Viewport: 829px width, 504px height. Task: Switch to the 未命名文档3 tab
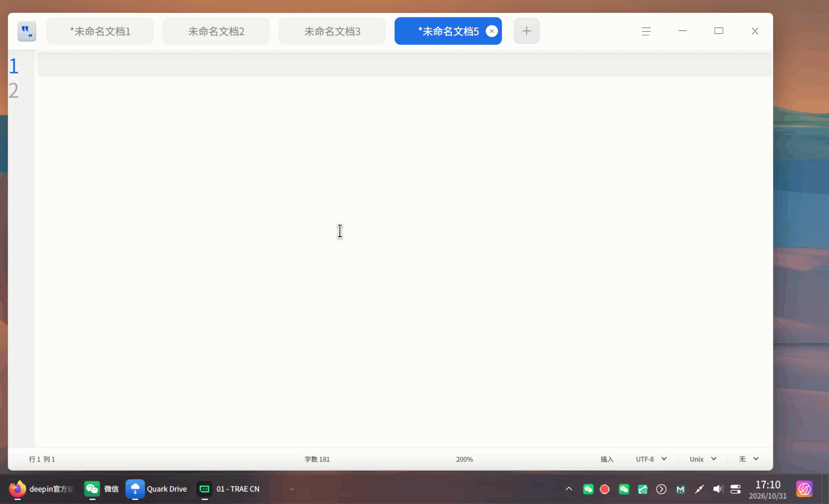[x=332, y=31]
